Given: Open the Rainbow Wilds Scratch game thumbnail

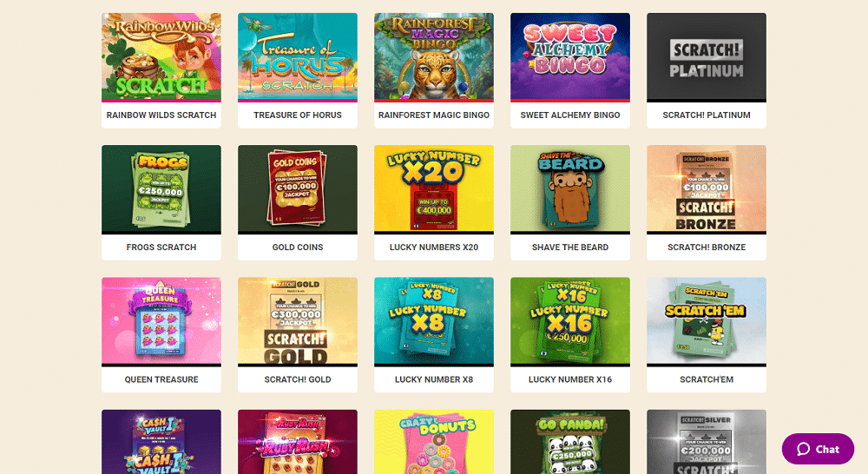Looking at the screenshot, I should tap(161, 57).
